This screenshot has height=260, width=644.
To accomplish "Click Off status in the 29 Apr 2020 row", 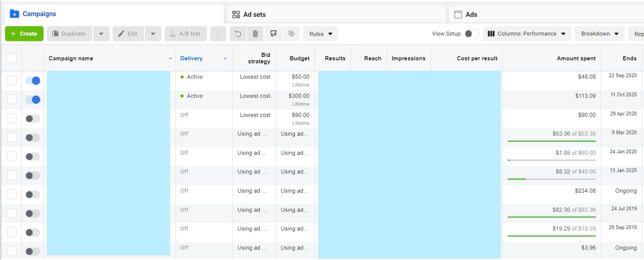I will [184, 115].
